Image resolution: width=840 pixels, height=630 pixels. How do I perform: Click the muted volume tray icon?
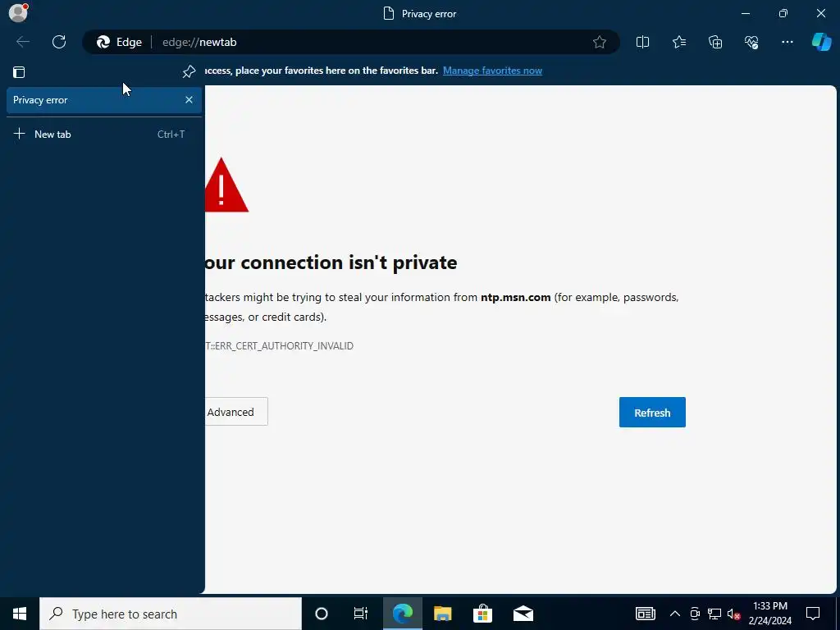pyautogui.click(x=734, y=614)
